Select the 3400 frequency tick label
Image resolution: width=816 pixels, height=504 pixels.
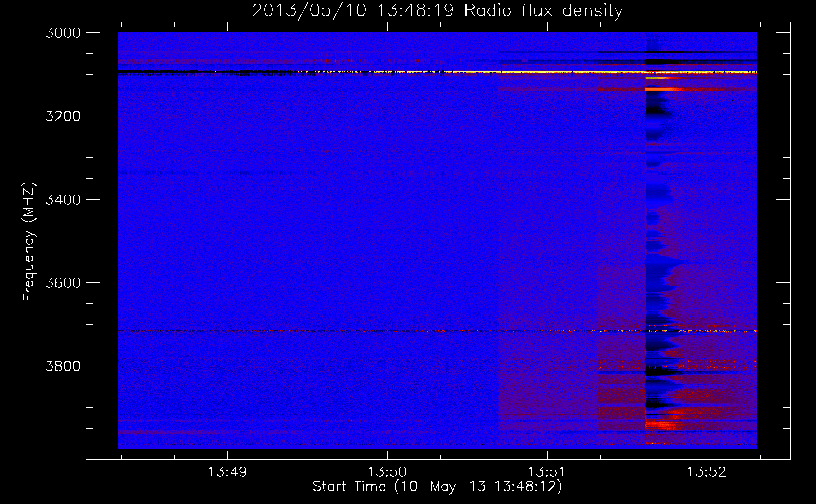(x=63, y=200)
